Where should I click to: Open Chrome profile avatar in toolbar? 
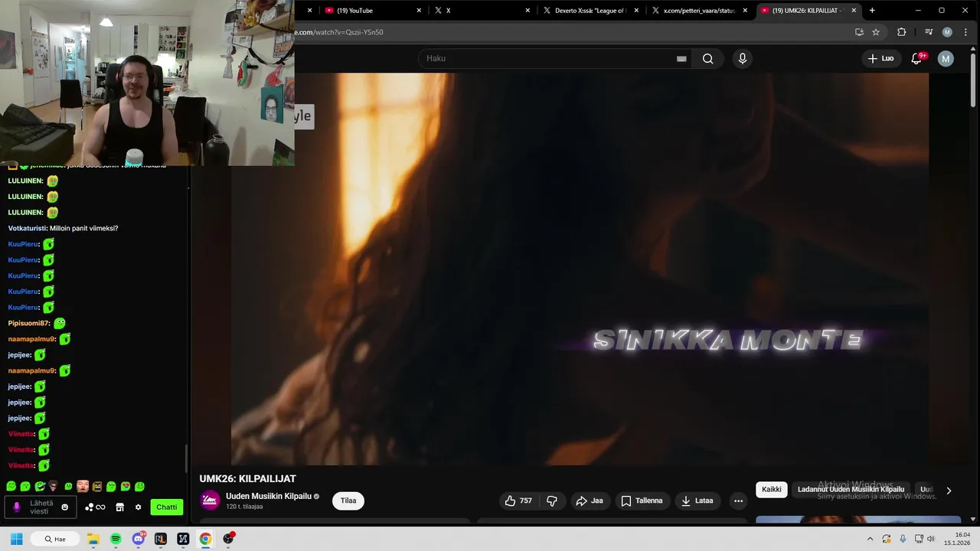[947, 32]
